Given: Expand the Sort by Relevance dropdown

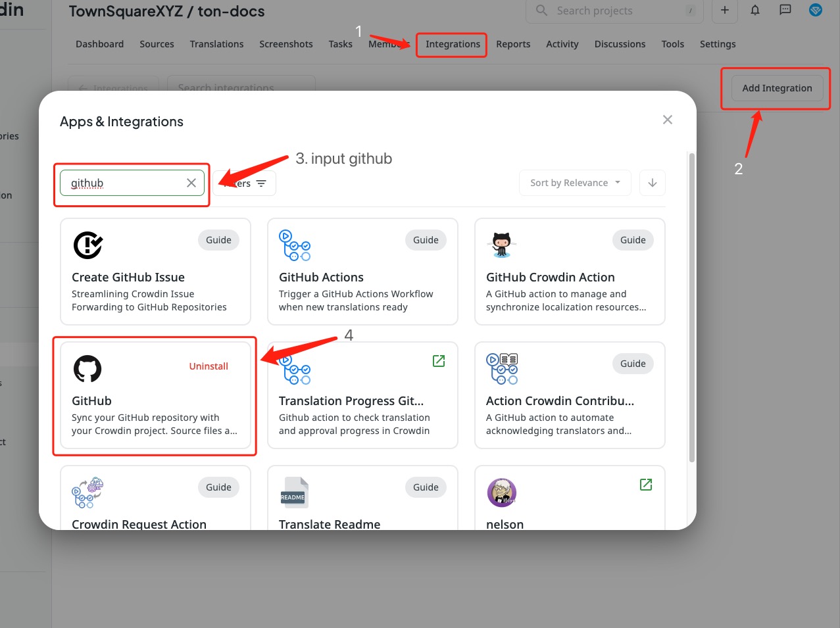Looking at the screenshot, I should coord(576,183).
